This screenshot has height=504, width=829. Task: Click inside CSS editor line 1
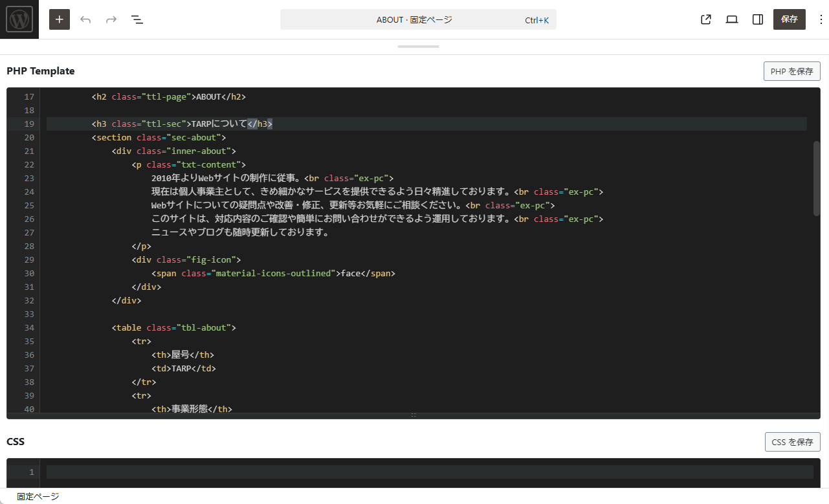[x=427, y=472]
